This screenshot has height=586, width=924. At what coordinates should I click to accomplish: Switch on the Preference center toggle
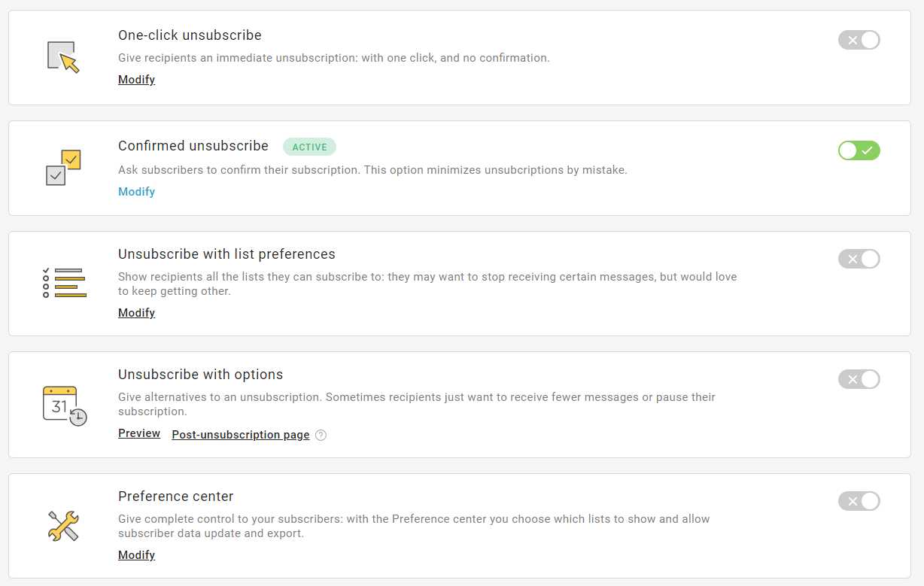click(x=859, y=501)
